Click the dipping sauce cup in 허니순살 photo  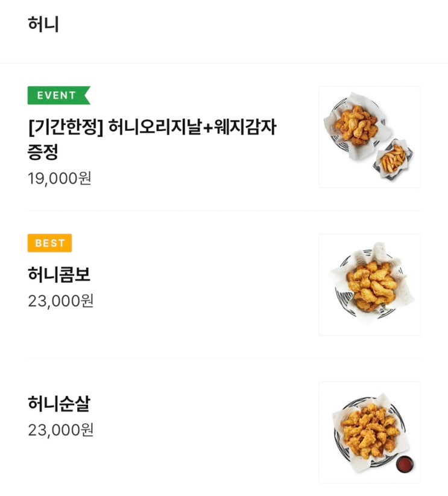[x=405, y=464]
